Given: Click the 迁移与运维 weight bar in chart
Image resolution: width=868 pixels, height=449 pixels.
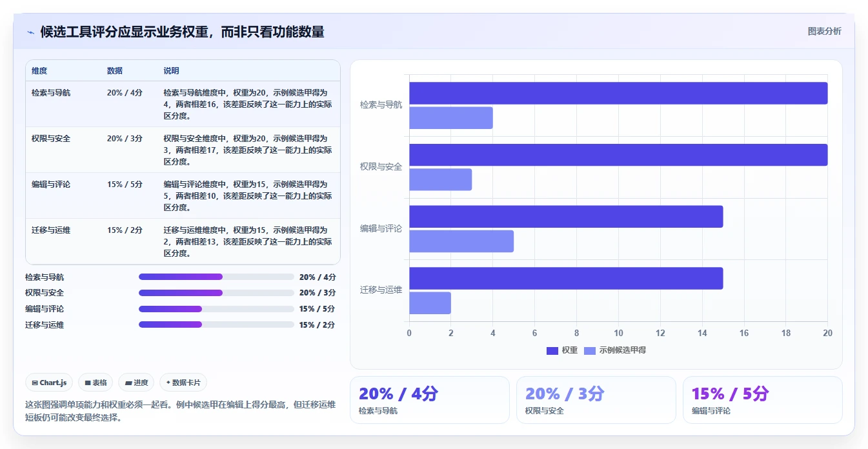Looking at the screenshot, I should (566, 278).
